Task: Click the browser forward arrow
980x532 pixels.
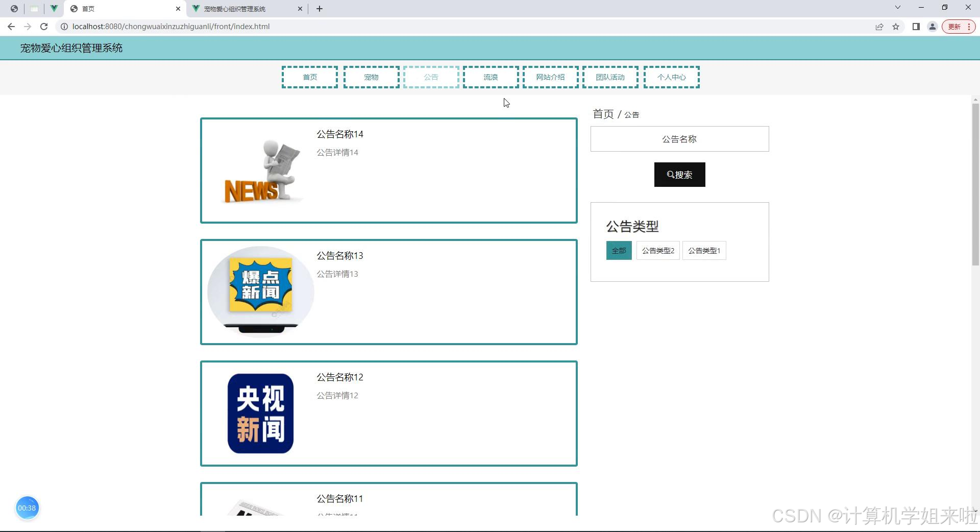Action: pos(28,27)
